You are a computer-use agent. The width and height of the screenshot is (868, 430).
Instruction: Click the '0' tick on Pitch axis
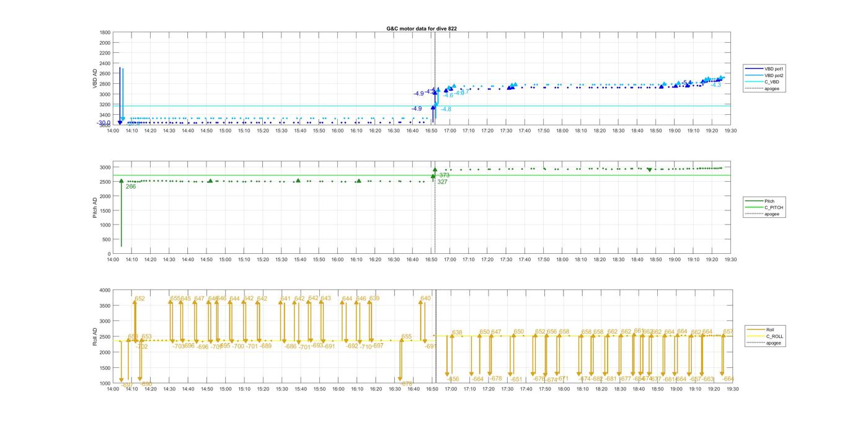[x=109, y=254]
